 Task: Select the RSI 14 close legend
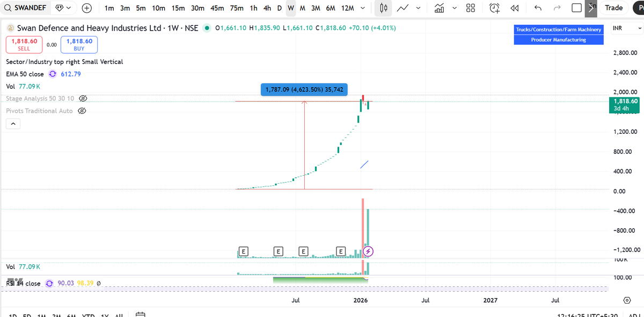point(23,283)
